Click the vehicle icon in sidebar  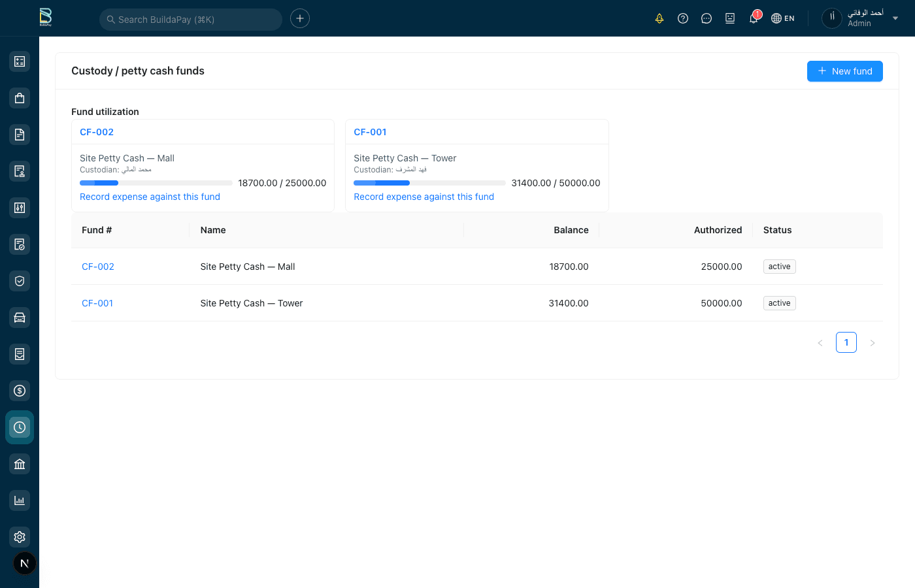(20, 318)
